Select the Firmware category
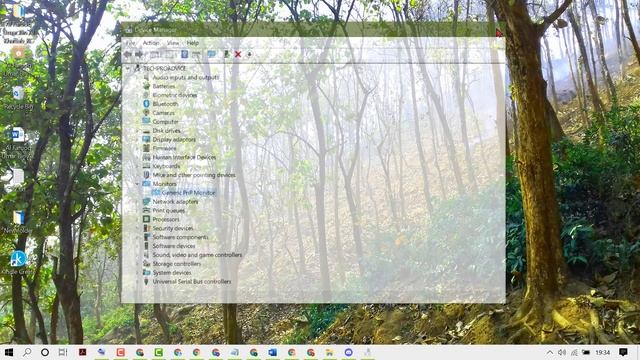Image resolution: width=640 pixels, height=360 pixels. (x=164, y=148)
